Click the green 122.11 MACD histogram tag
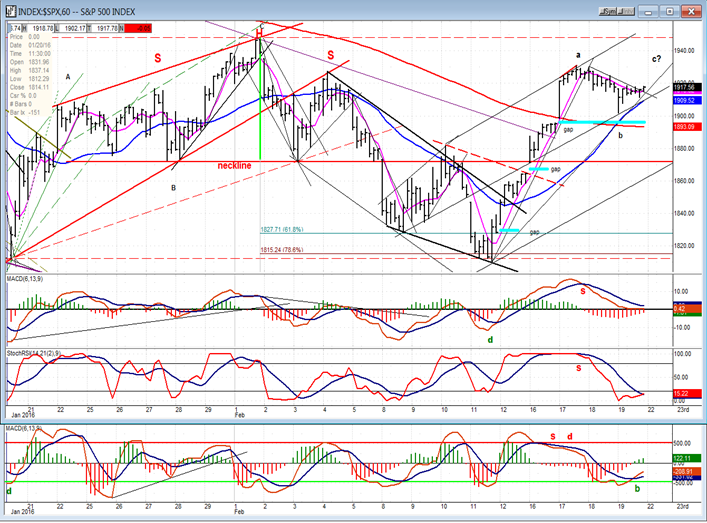Screen dimensions: 707x523 point(687,459)
